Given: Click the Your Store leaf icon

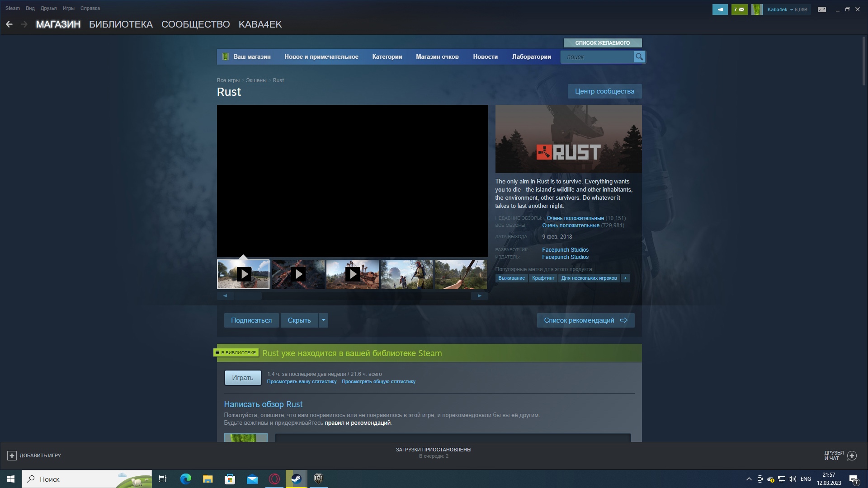Looking at the screenshot, I should (225, 56).
